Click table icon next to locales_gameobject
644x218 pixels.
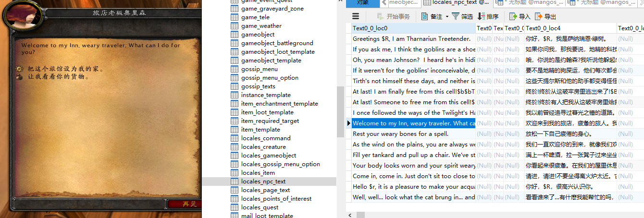[235, 156]
